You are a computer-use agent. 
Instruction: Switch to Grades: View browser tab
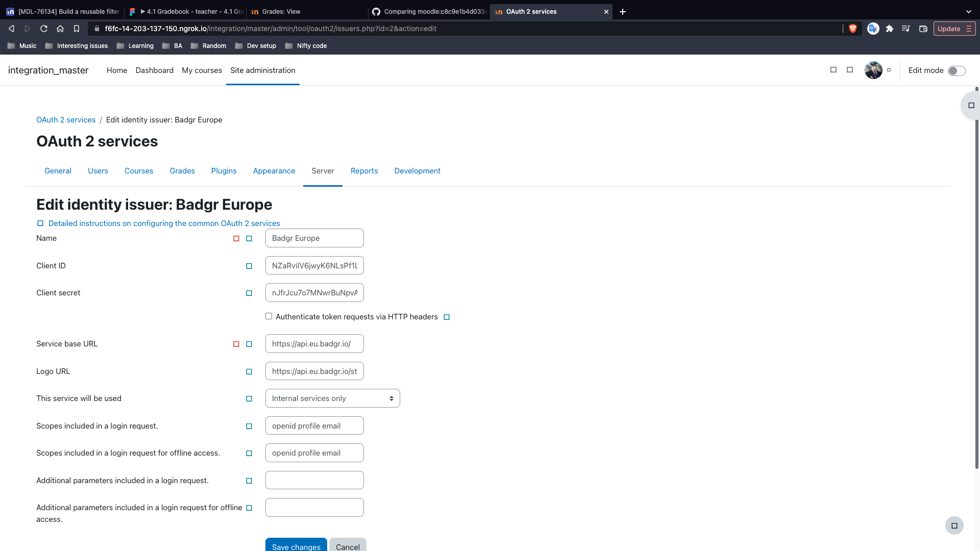pos(306,11)
